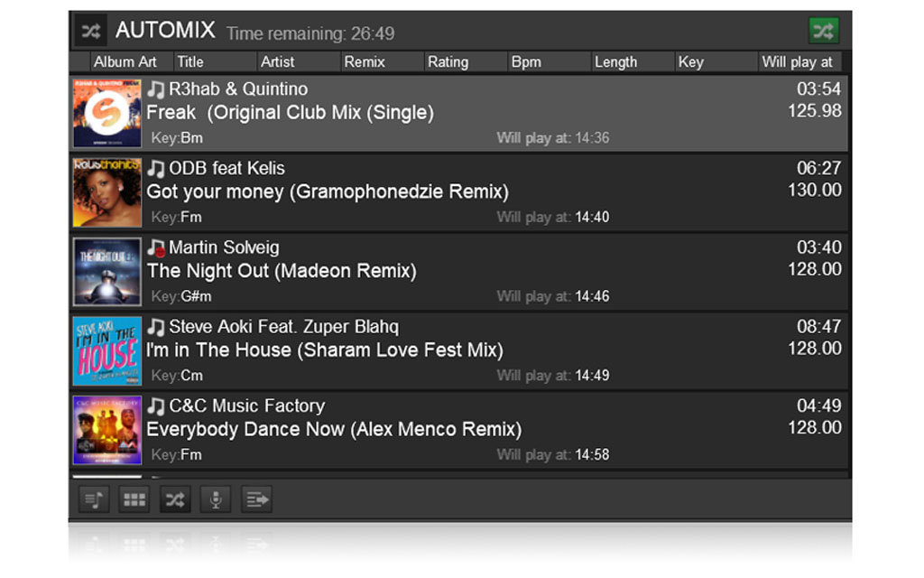The width and height of the screenshot is (924, 578).
Task: Click "Will play at: 14:36"
Action: pos(553,138)
